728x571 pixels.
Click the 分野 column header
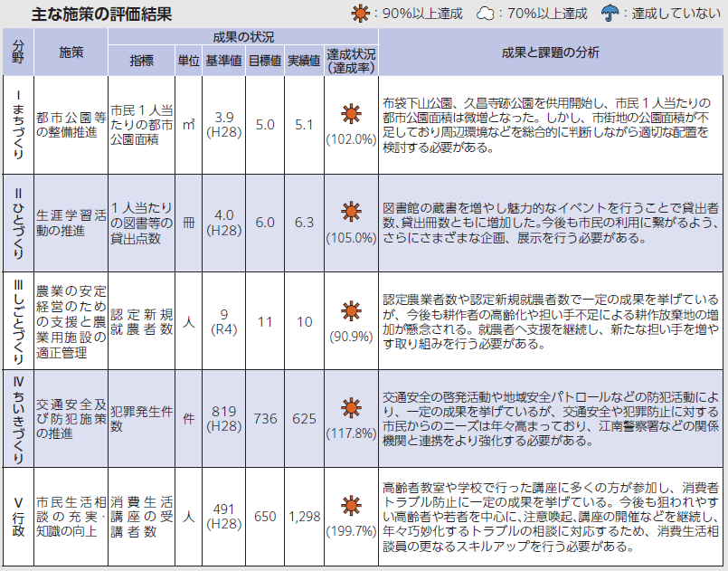[x=18, y=52]
